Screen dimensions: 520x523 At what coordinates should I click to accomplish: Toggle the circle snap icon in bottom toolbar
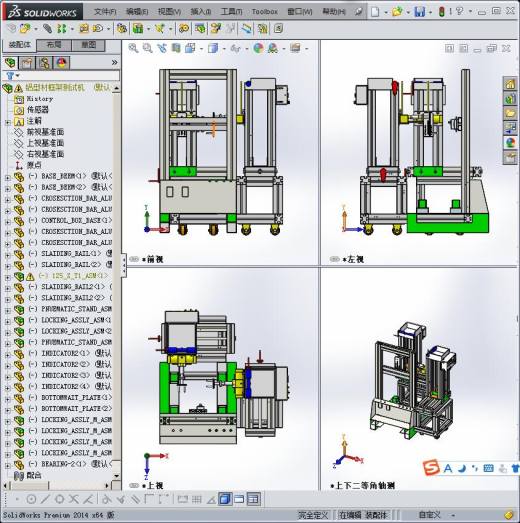[31, 499]
